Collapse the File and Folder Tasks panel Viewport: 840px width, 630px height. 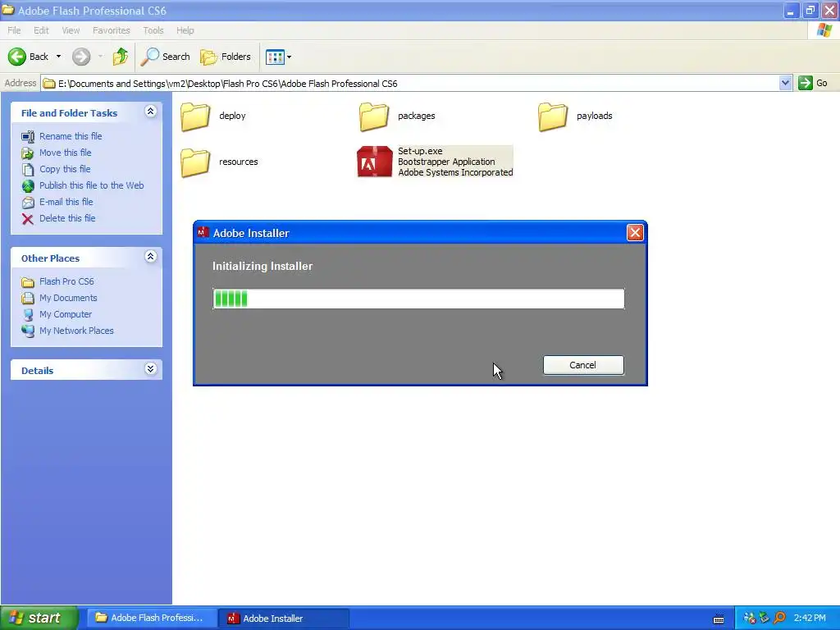click(151, 112)
